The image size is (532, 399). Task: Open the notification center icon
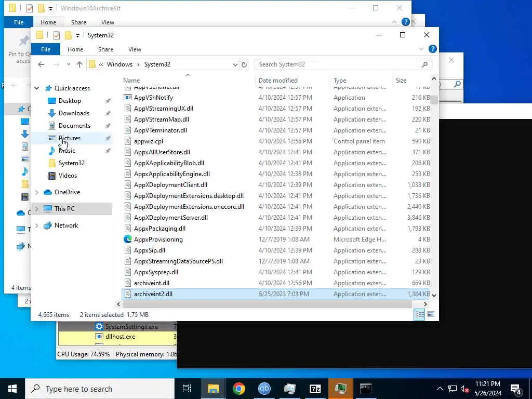pos(516,389)
